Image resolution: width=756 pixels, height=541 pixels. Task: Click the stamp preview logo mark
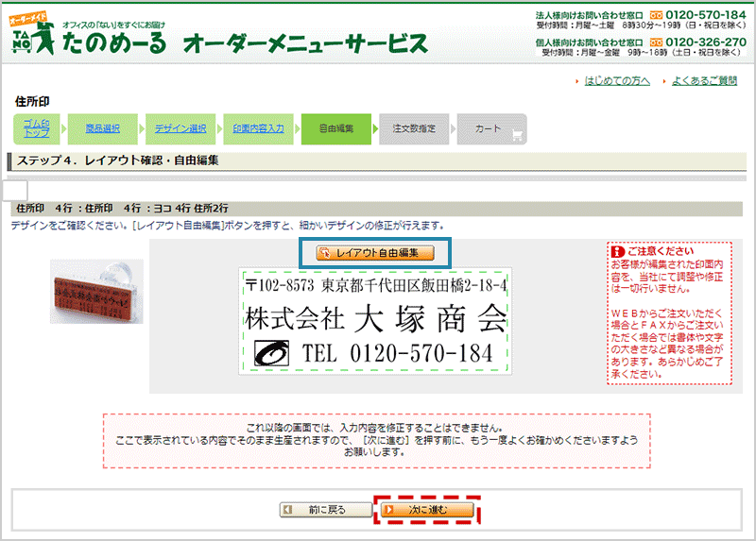(x=271, y=354)
